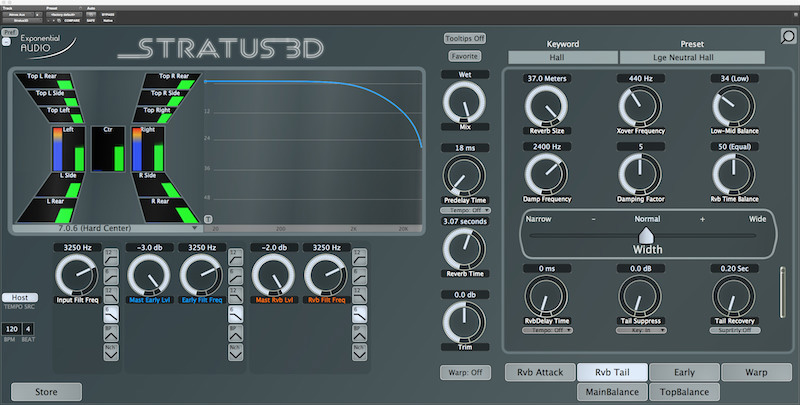Select the Nch notch shape for the early filter
The height and width of the screenshot is (405, 800).
[x=235, y=352]
